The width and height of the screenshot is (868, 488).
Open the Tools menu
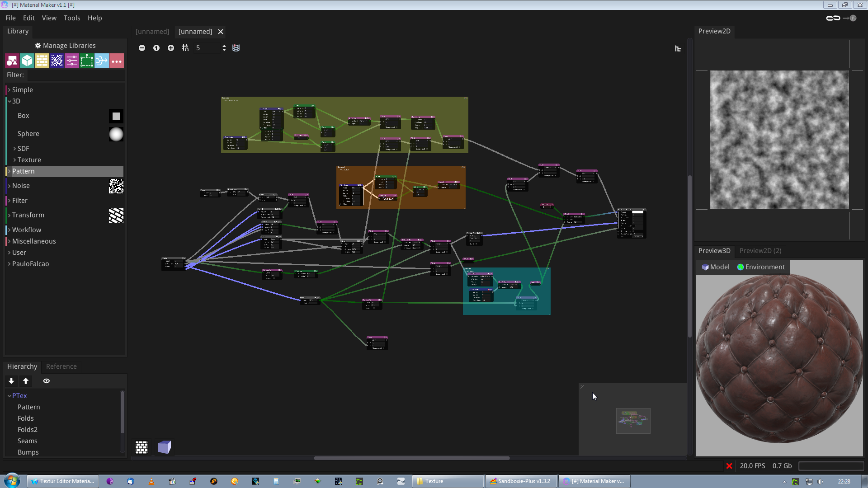pyautogui.click(x=71, y=18)
